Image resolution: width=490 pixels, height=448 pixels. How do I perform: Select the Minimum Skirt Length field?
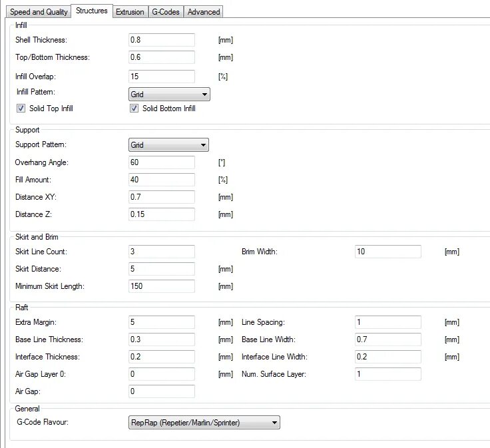(x=162, y=286)
